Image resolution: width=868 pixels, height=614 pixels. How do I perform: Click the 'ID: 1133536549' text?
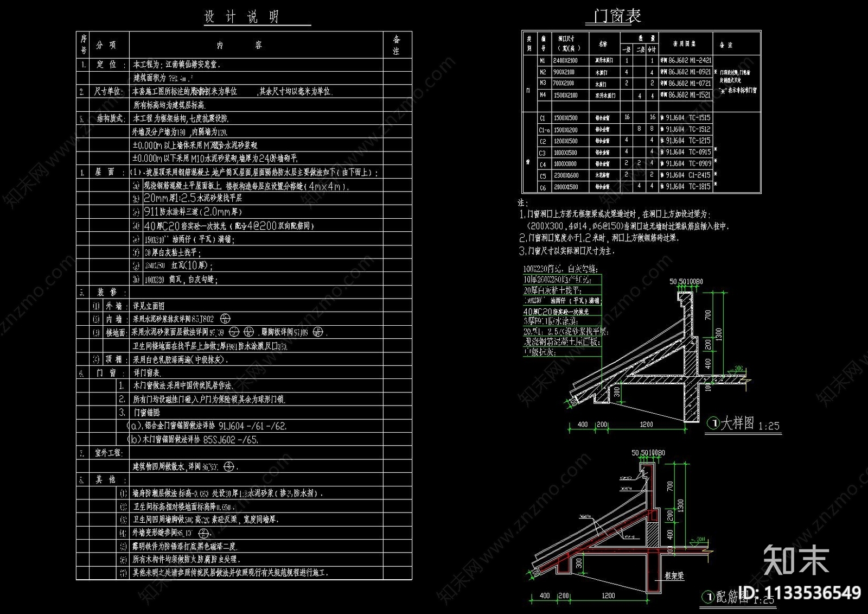click(x=801, y=593)
